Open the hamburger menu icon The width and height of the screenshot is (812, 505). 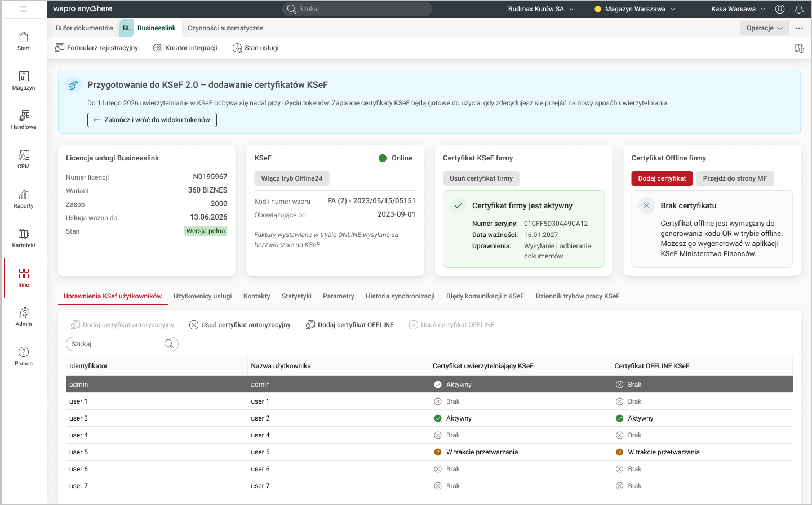pos(24,9)
